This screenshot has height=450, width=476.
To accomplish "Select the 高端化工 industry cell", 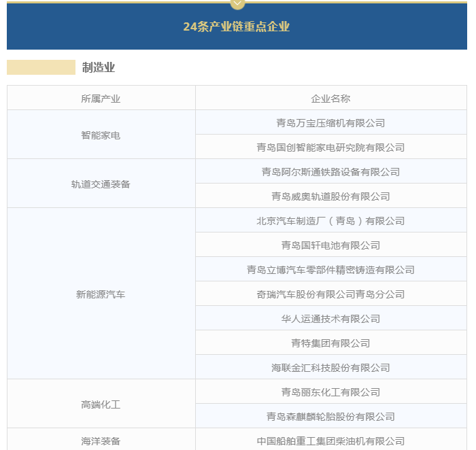I will (x=101, y=404).
